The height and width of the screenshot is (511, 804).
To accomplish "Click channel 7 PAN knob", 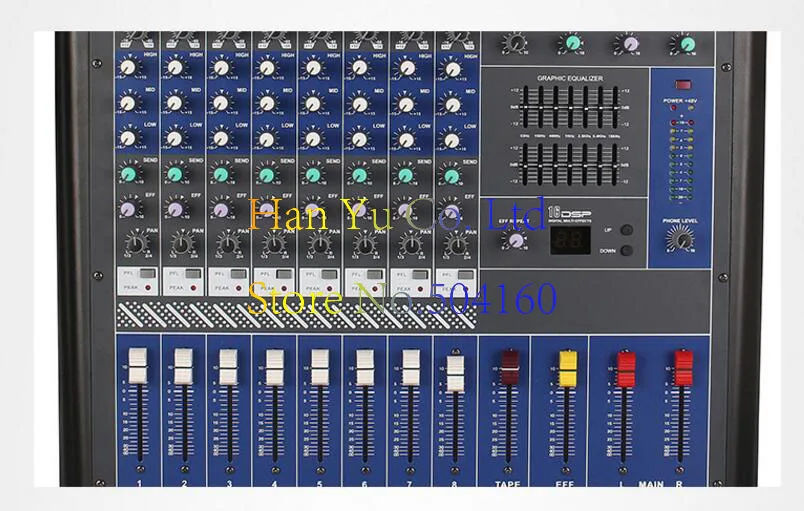I will coord(411,245).
